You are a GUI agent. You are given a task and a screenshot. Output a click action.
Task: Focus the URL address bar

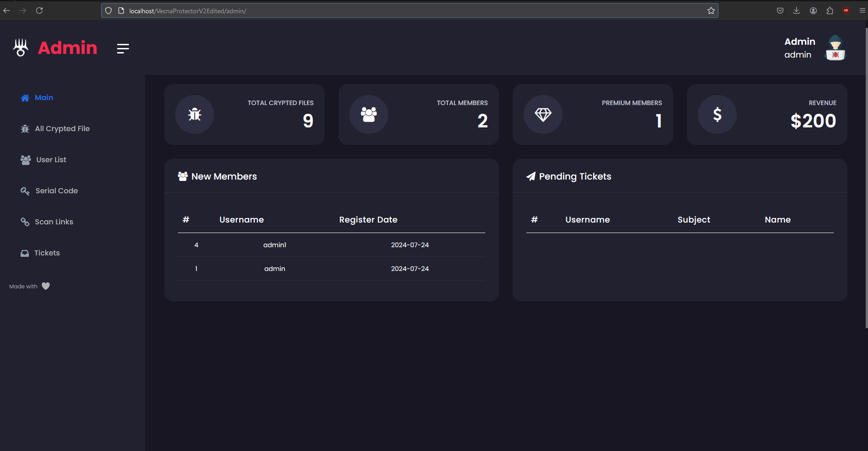click(409, 11)
